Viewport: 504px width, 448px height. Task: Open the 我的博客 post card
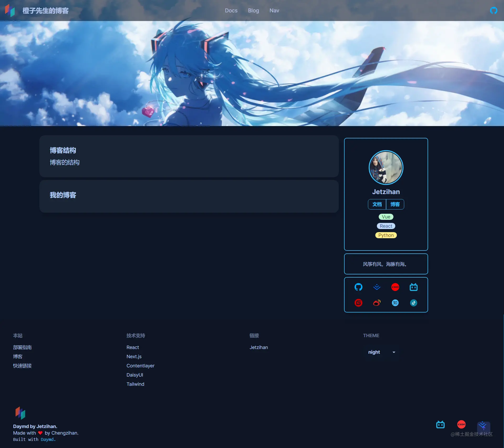[x=189, y=196]
